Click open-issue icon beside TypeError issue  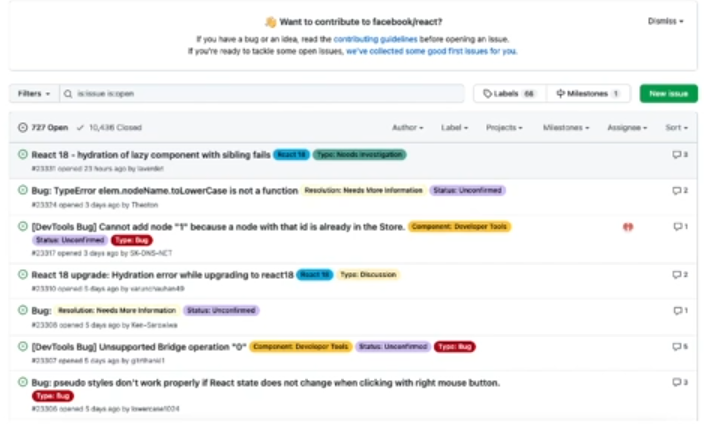[22, 190]
